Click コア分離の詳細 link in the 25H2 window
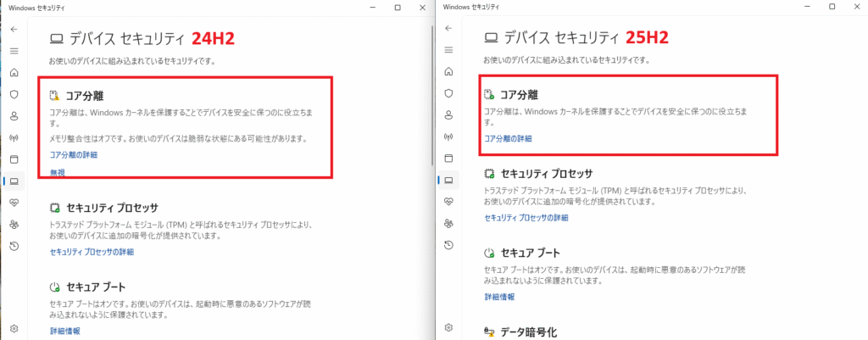Image resolution: width=868 pixels, height=340 pixels. click(x=508, y=139)
